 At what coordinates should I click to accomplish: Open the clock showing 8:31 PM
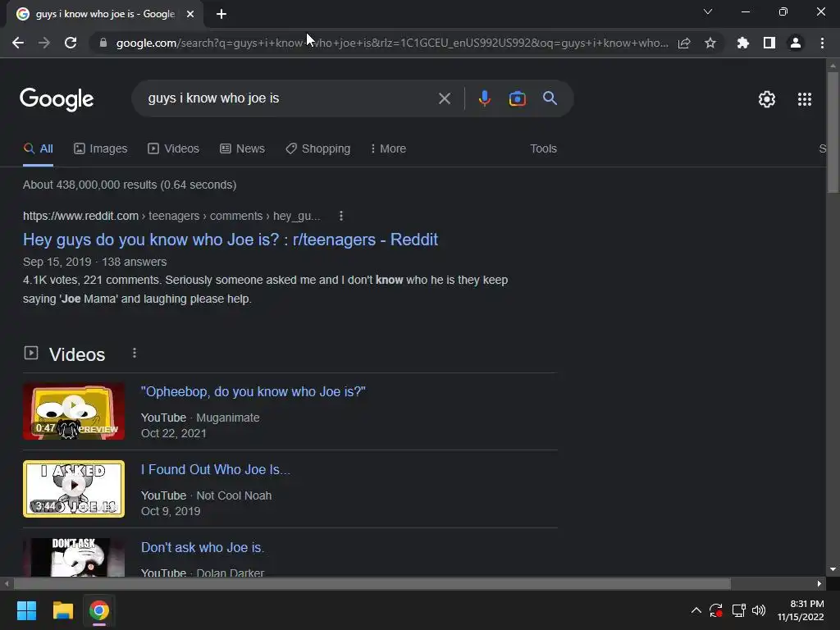click(x=801, y=610)
